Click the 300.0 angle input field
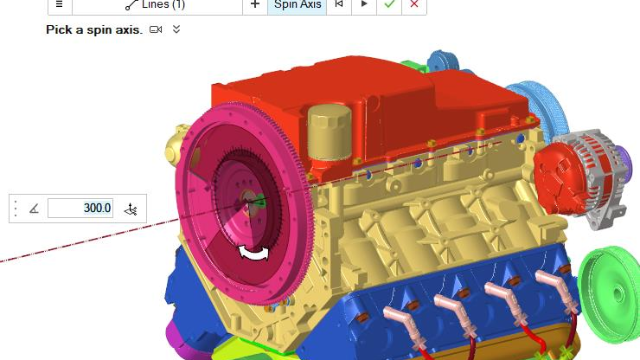Screen dimensions: 640x360 point(80,208)
